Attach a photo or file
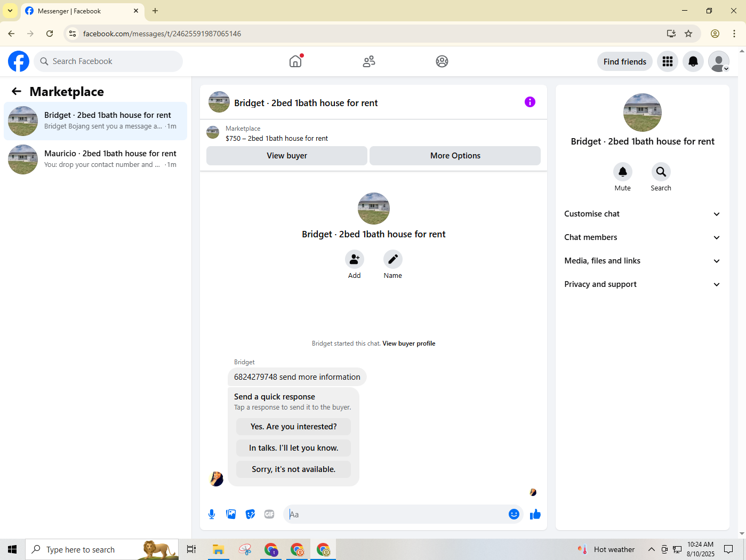 point(231,514)
